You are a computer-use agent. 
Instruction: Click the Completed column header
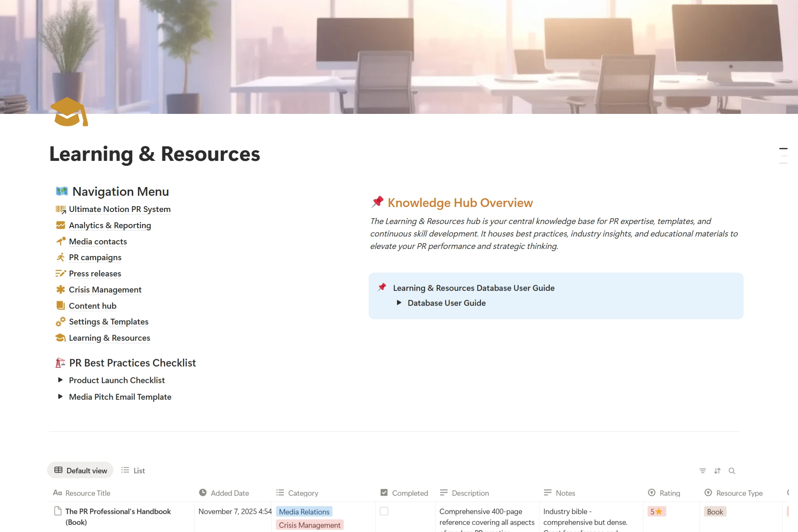click(x=409, y=493)
